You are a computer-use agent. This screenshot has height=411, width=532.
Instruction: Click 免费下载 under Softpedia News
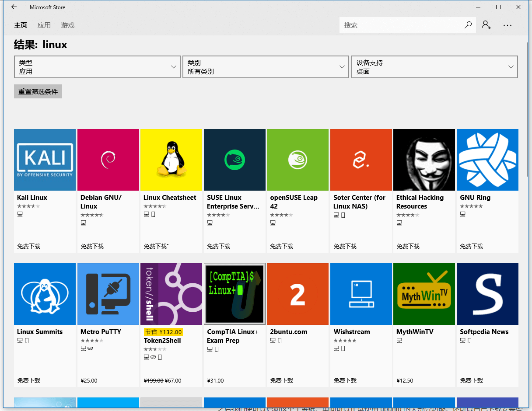point(471,380)
